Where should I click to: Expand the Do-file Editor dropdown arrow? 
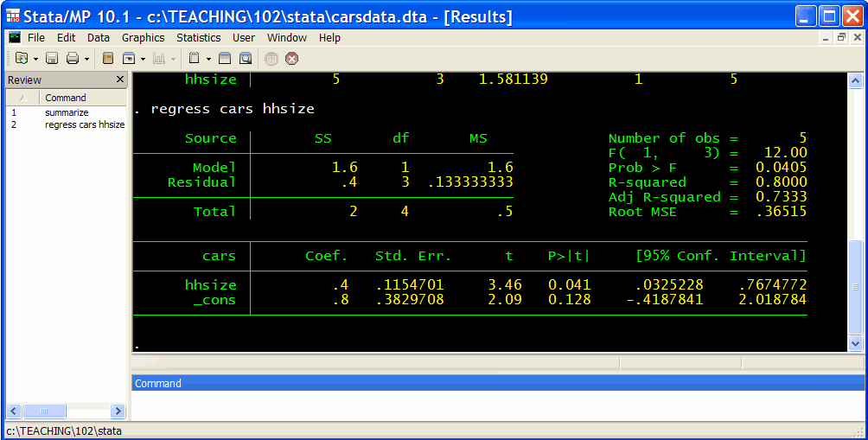point(208,59)
